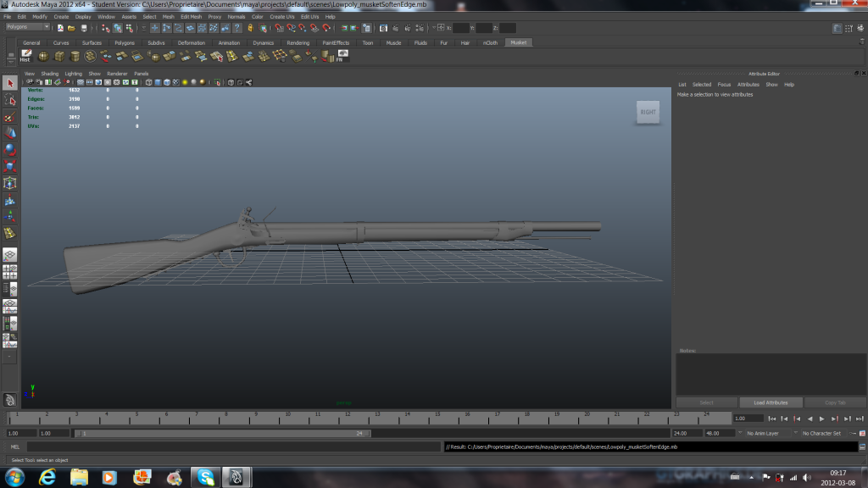868x488 pixels.
Task: Open the Create UVs menu
Action: (281, 17)
